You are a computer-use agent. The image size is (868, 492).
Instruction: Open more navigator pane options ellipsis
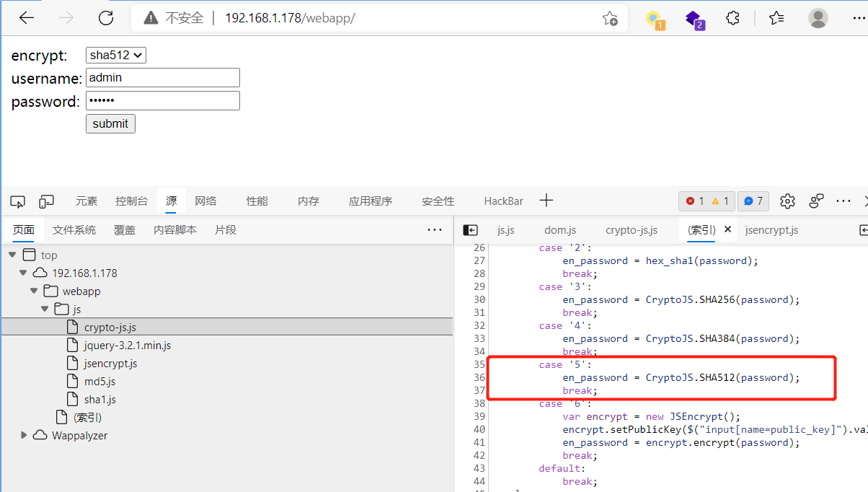435,230
